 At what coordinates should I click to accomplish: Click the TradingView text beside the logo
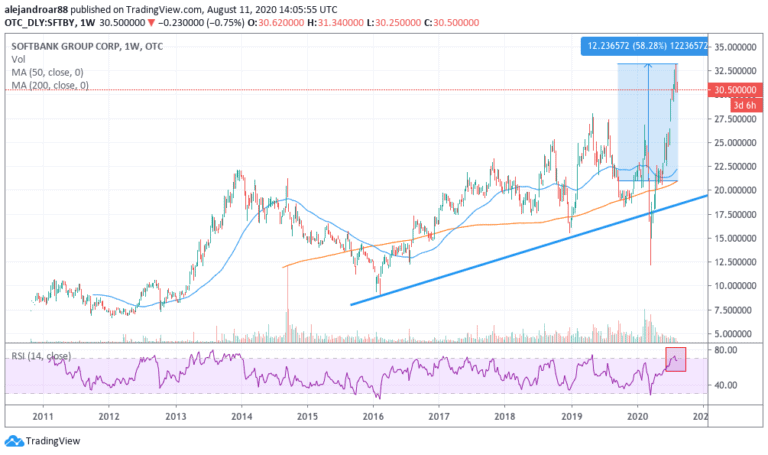pos(54,441)
